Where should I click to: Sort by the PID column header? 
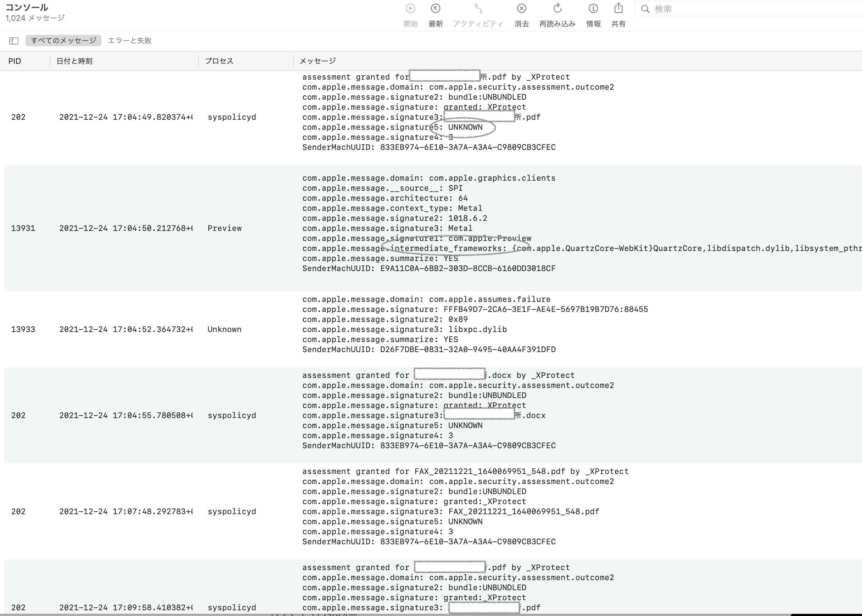15,61
